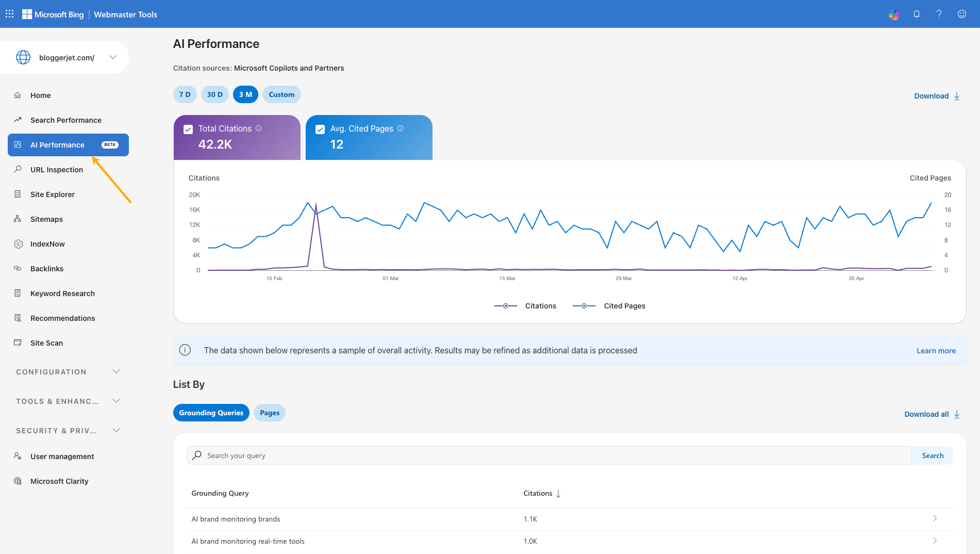Switch to Grounding Queries list
This screenshot has height=554, width=980.
click(211, 413)
